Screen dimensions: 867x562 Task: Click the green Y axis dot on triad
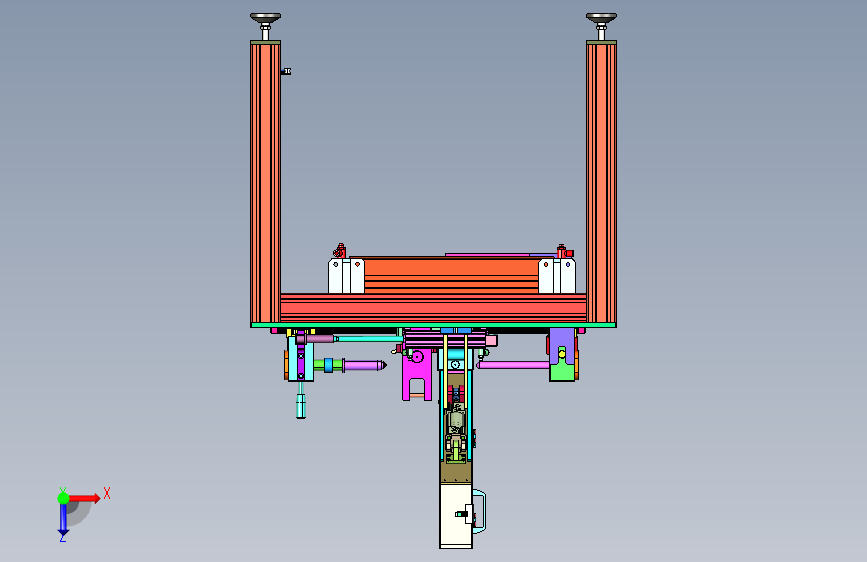coord(63,498)
